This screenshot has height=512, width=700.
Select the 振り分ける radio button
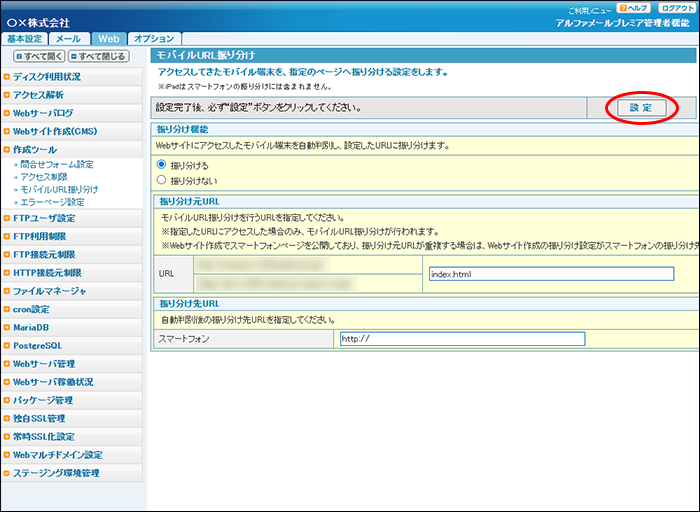point(162,164)
